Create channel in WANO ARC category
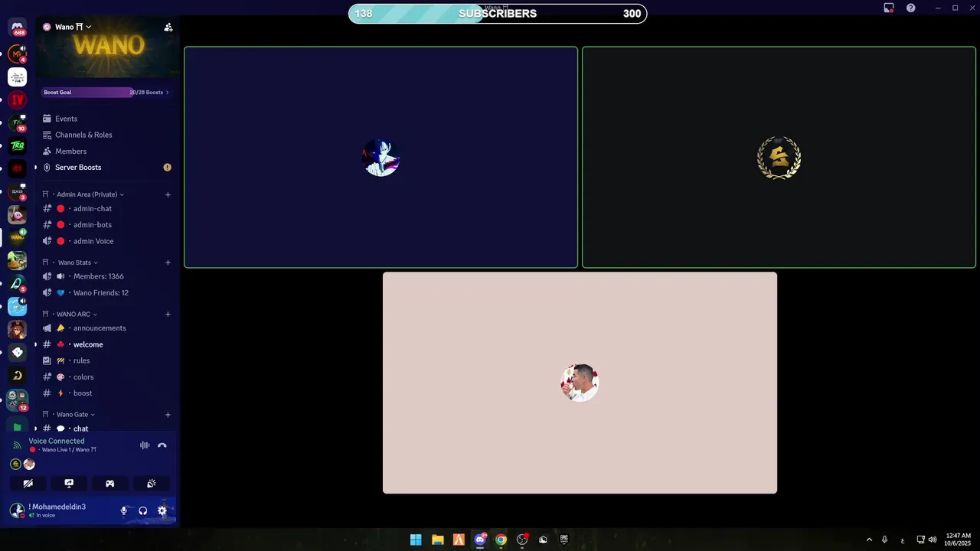The image size is (980, 551). click(x=168, y=314)
